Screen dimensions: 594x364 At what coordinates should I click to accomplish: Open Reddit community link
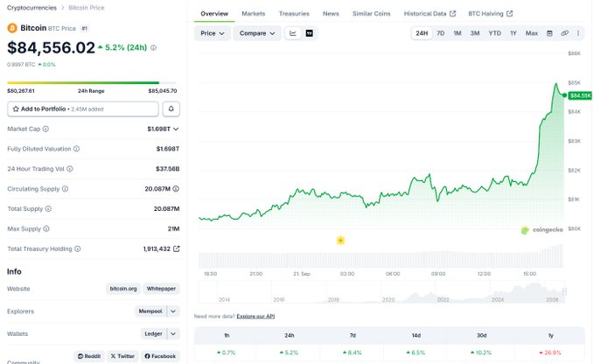pos(89,356)
